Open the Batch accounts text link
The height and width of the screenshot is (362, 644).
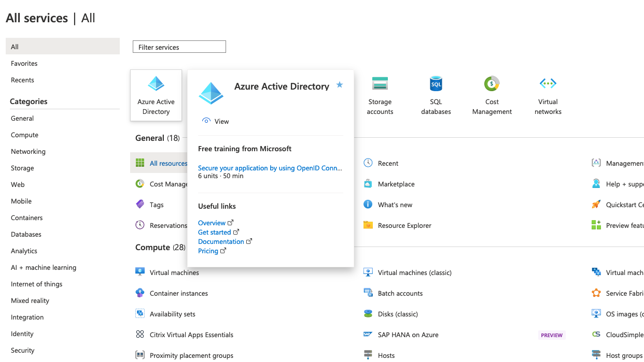400,293
